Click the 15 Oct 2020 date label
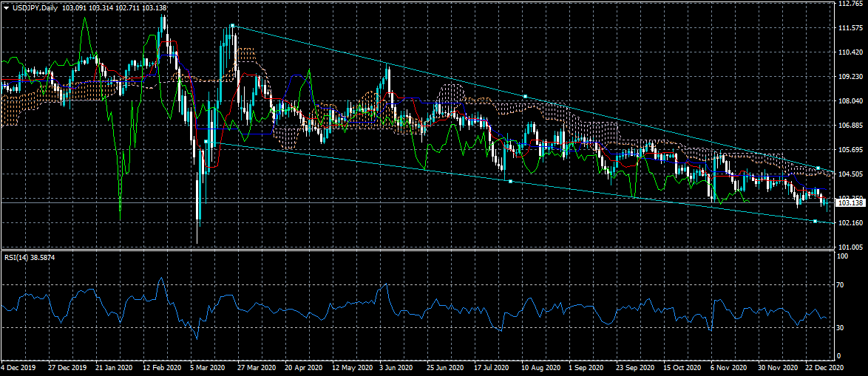 point(683,367)
